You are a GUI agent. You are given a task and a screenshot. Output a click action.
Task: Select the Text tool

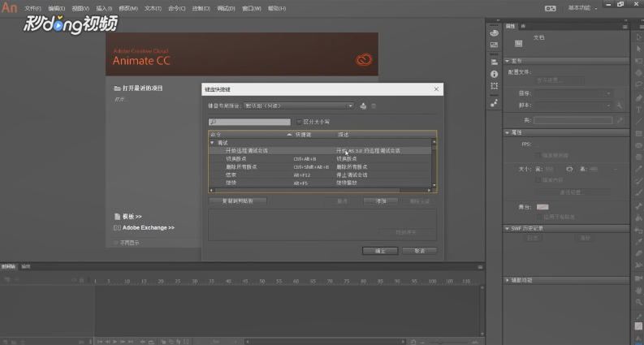tap(638, 110)
